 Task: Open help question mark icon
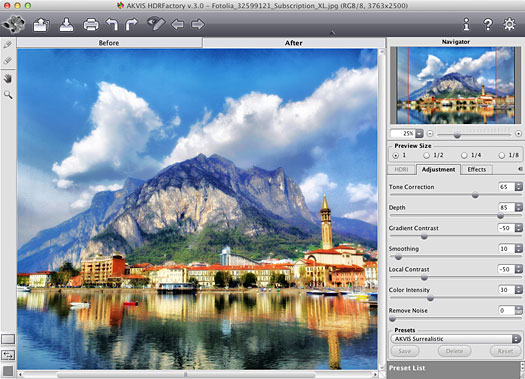pyautogui.click(x=488, y=24)
